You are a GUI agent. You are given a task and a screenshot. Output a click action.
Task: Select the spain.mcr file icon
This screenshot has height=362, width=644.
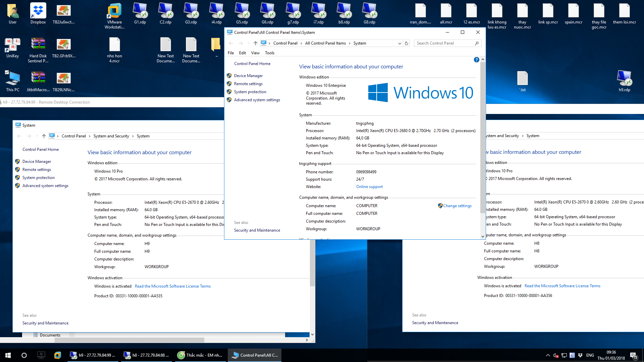coord(573,13)
